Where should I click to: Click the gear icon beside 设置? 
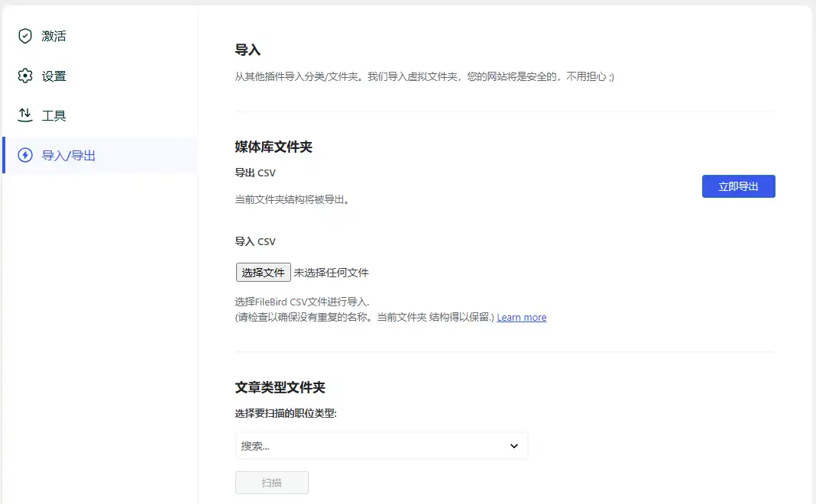(24, 76)
